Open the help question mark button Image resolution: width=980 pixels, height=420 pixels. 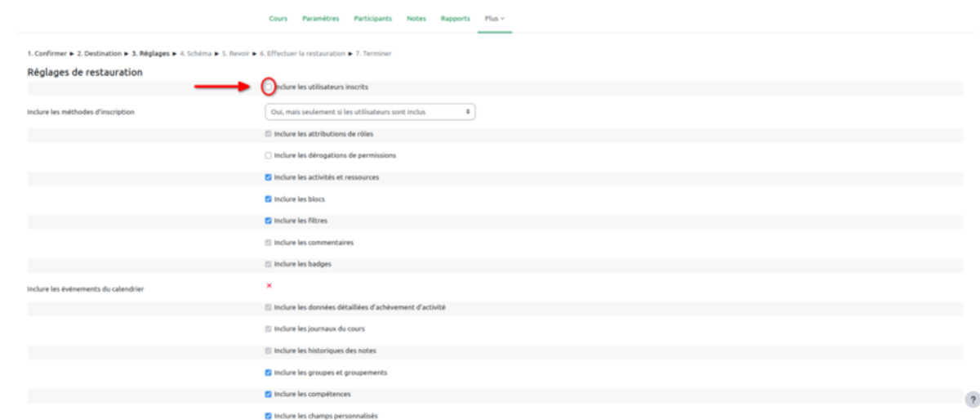[972, 400]
